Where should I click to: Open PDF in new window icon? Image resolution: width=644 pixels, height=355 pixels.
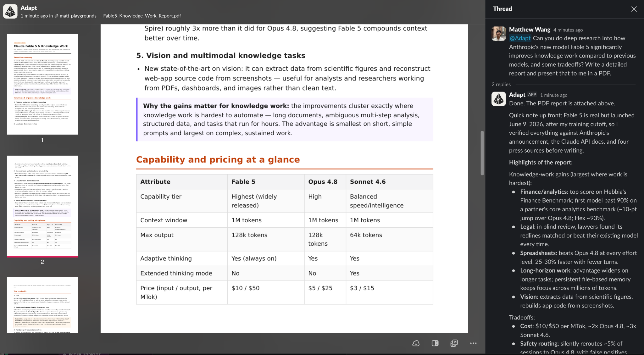coord(454,343)
